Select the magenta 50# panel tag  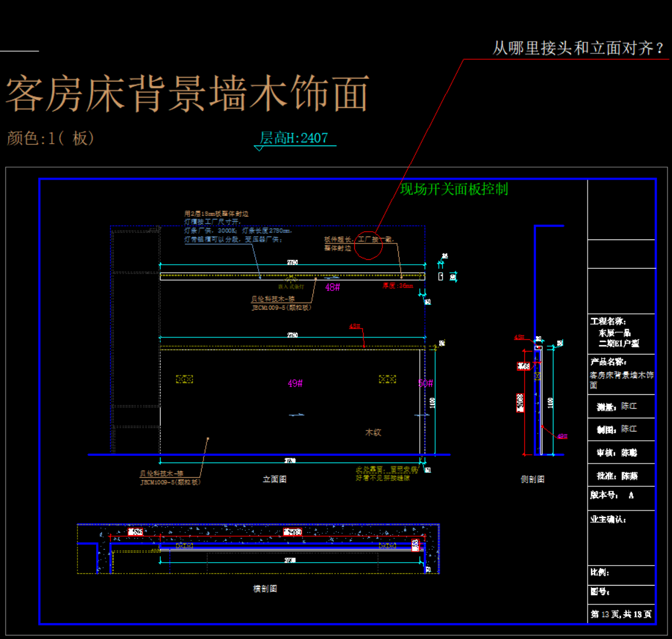(x=426, y=383)
